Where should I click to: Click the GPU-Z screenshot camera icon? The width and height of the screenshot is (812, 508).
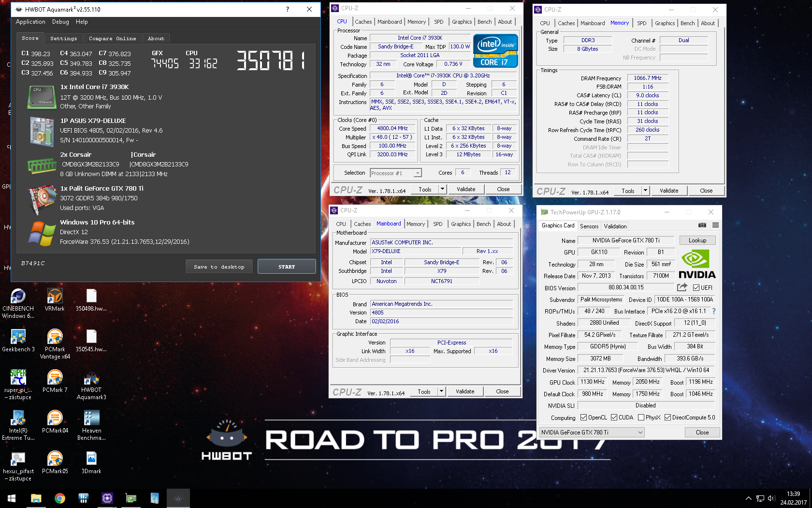pyautogui.click(x=702, y=225)
